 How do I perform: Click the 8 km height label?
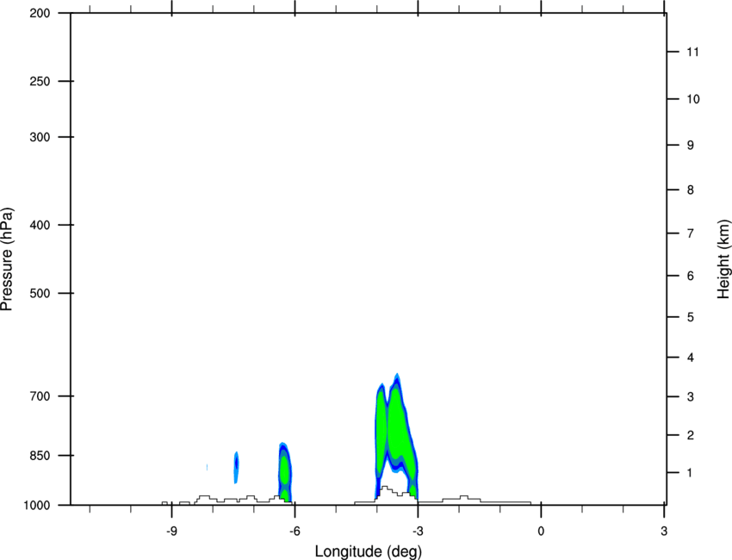tap(691, 190)
